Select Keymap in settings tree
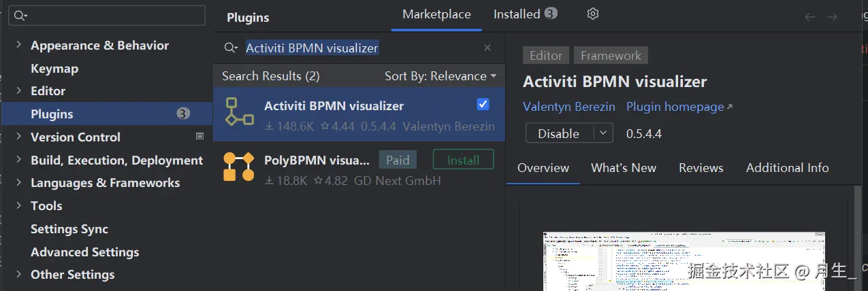The height and width of the screenshot is (291, 868). (54, 68)
